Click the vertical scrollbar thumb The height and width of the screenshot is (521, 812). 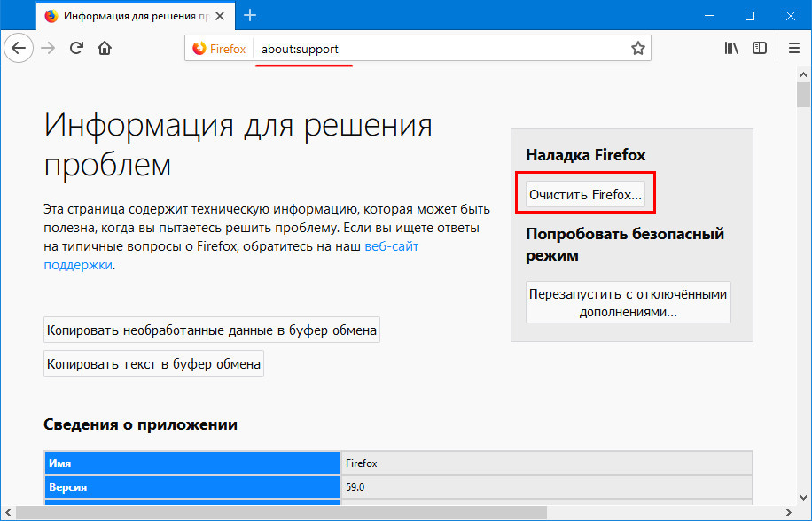point(803,93)
